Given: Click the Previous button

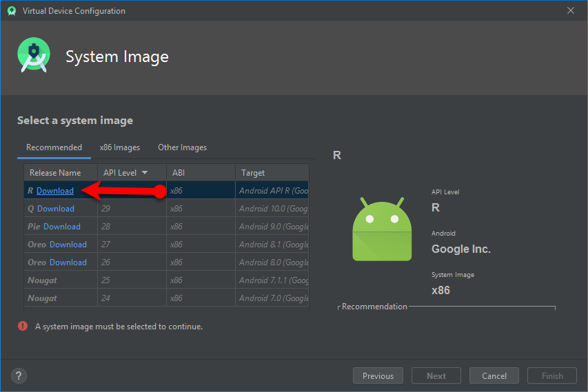Looking at the screenshot, I should [378, 375].
